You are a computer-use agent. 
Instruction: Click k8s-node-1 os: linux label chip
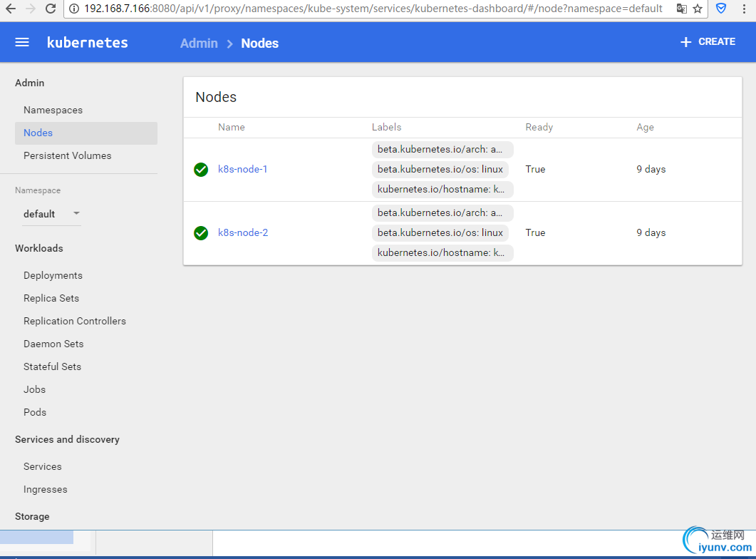(x=440, y=169)
